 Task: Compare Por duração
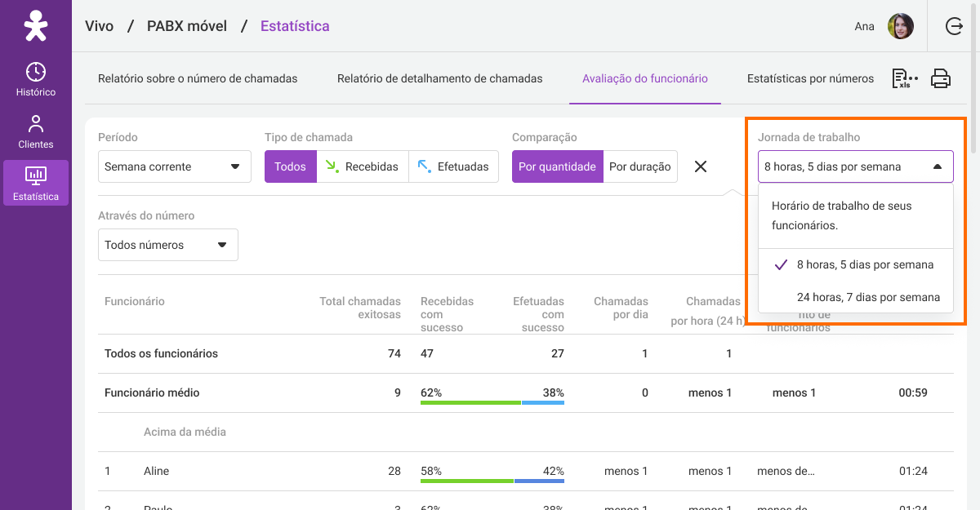coord(639,166)
